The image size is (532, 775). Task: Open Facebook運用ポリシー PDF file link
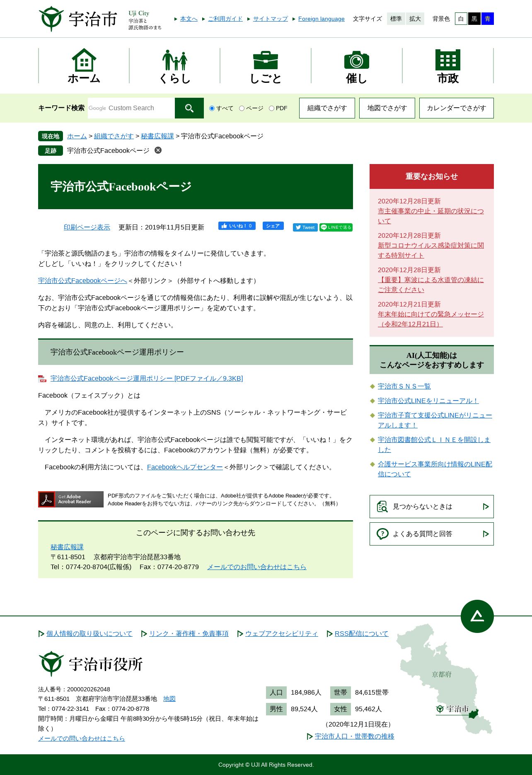click(147, 378)
